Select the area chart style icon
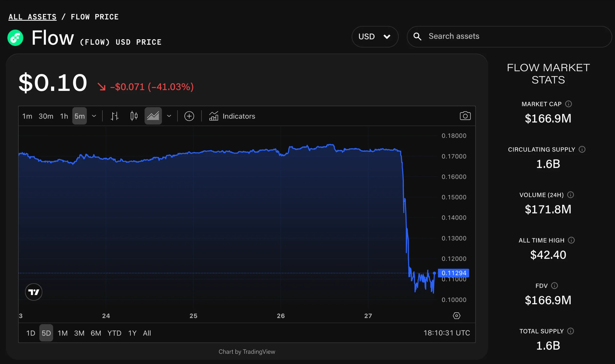The image size is (615, 364). [153, 116]
